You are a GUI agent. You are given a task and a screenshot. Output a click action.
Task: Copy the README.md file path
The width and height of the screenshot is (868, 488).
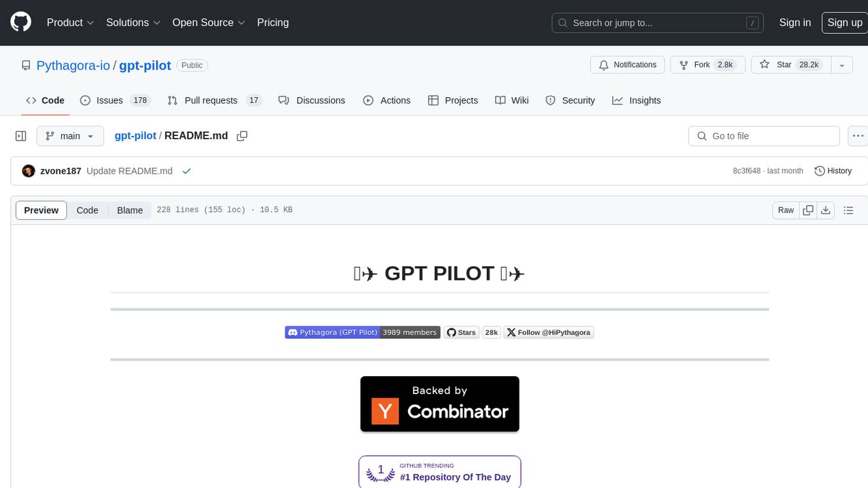pyautogui.click(x=242, y=136)
